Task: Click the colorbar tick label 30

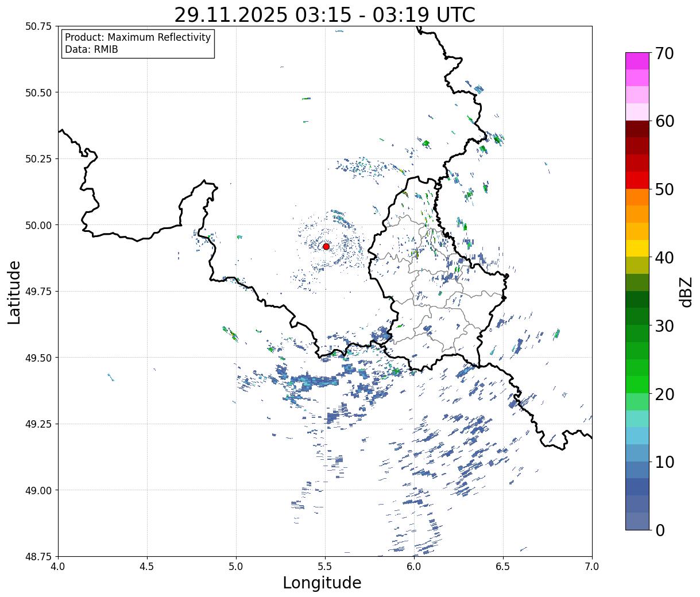Action: 664,326
